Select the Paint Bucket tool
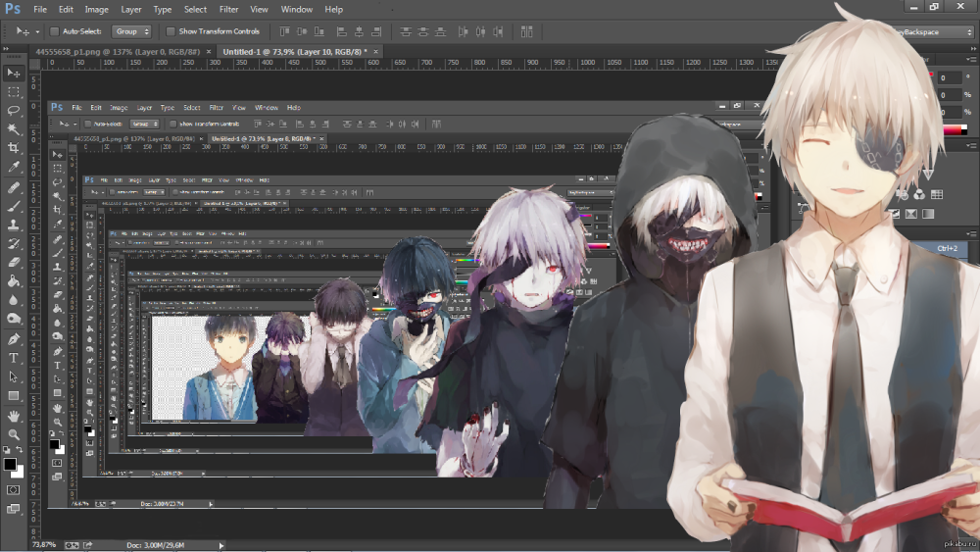980x552 pixels. (x=13, y=281)
